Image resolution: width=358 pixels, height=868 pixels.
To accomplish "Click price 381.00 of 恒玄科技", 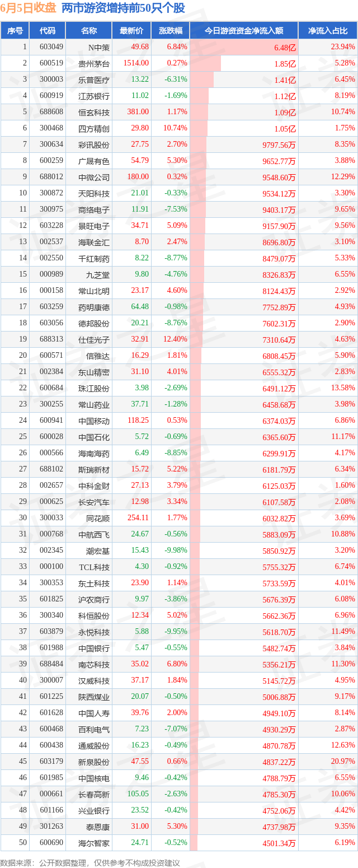I will click(138, 112).
